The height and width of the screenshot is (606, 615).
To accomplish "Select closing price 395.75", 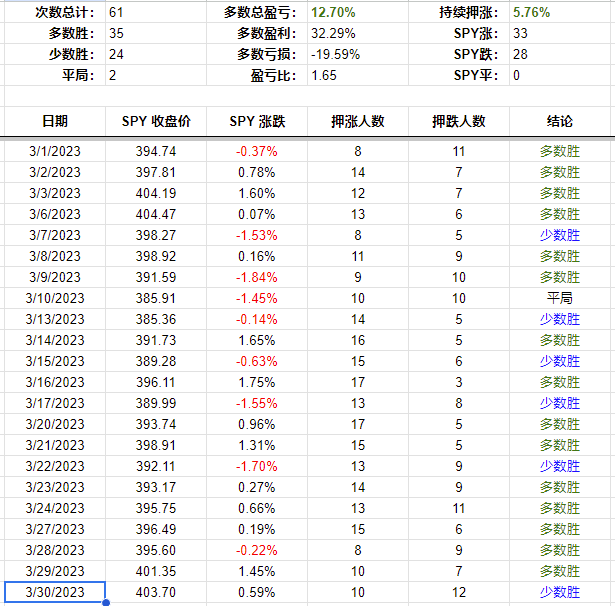I will click(x=156, y=508).
